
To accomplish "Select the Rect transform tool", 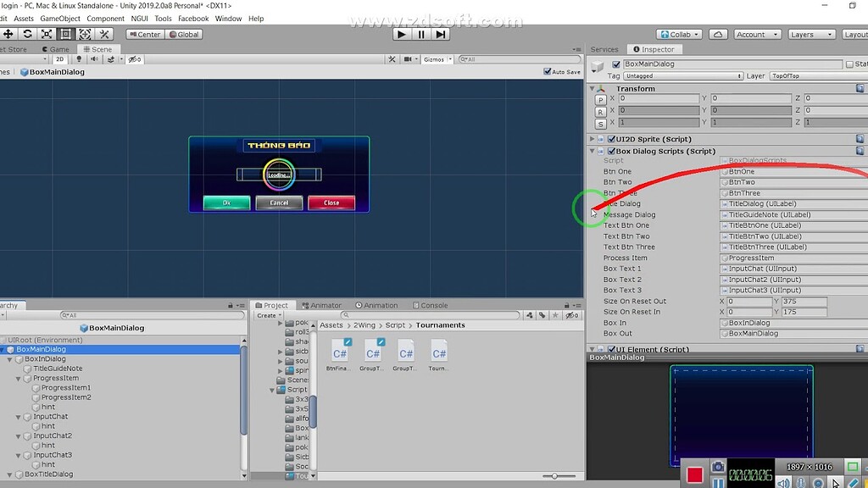I will coord(65,34).
